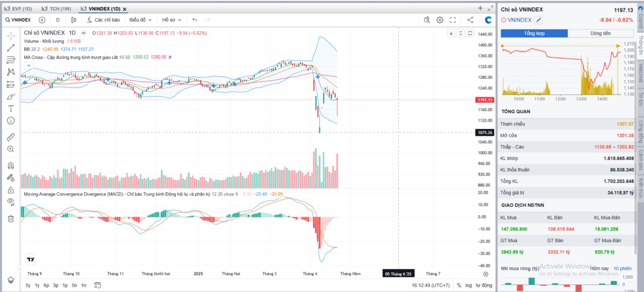The height and width of the screenshot is (292, 644).
Task: Expand the Biểu đồ dropdown
Action: pos(141,20)
